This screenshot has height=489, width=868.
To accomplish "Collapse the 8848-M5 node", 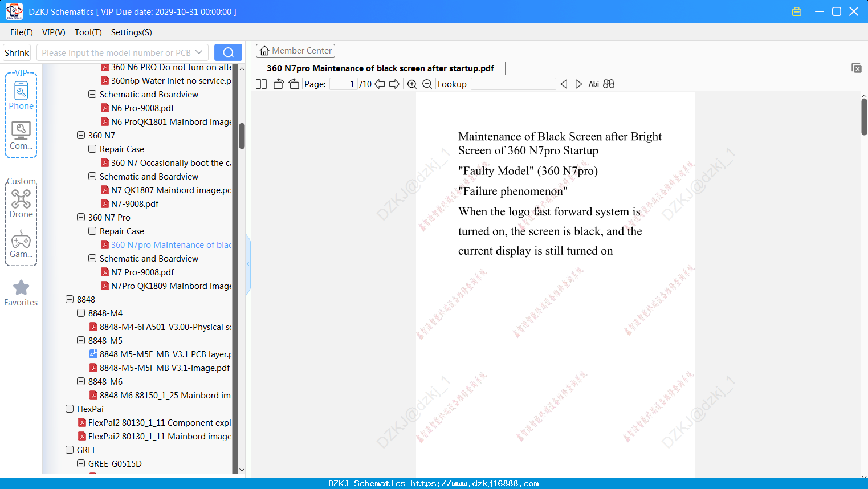I will tap(81, 340).
